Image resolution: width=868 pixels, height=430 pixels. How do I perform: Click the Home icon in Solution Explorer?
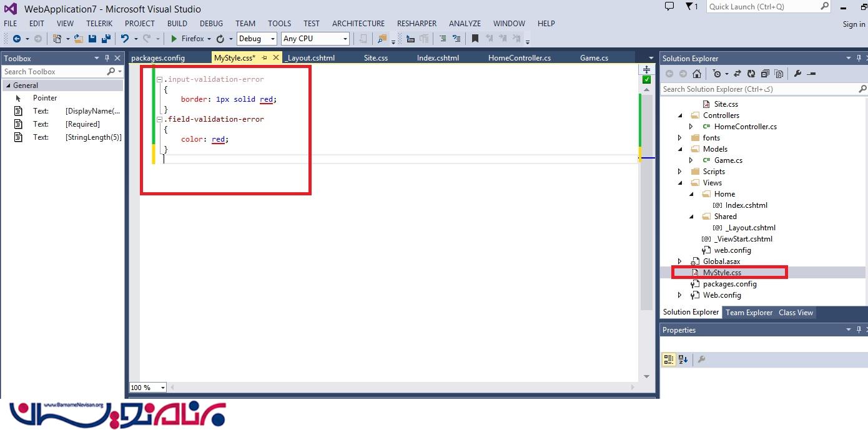pos(697,74)
